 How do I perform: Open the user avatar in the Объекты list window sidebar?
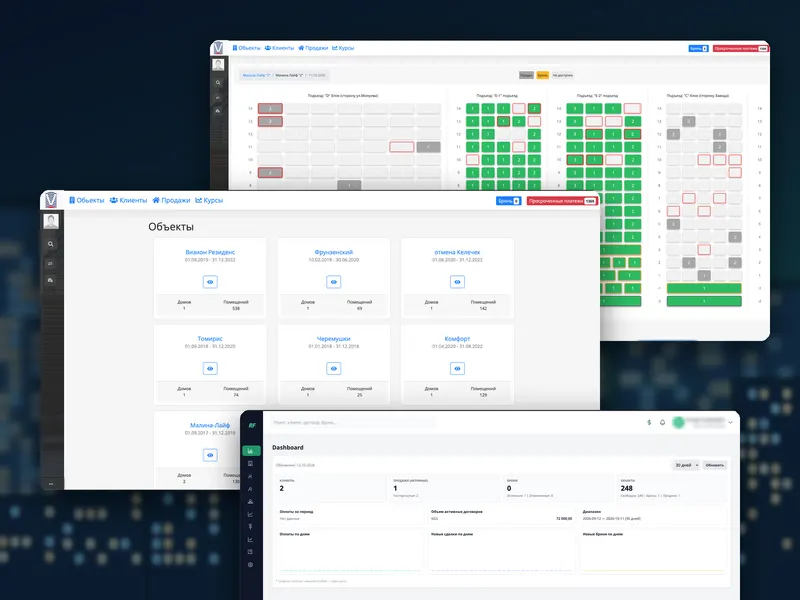[51, 221]
